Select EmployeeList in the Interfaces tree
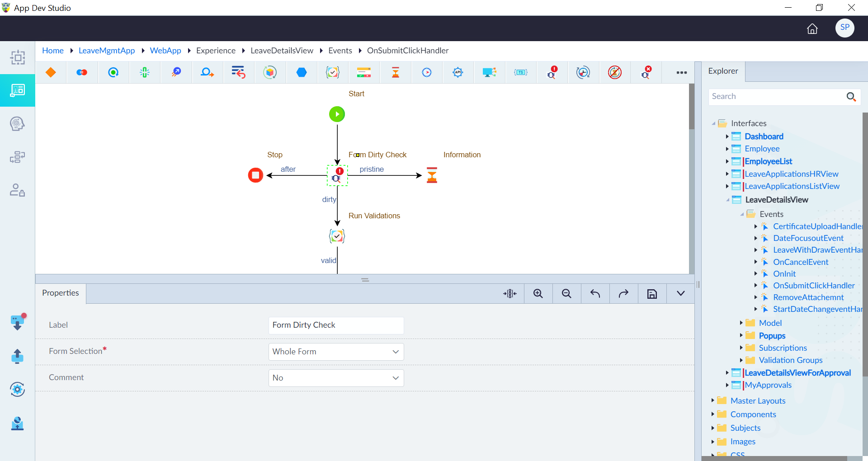Viewport: 868px width, 461px height. pyautogui.click(x=768, y=161)
